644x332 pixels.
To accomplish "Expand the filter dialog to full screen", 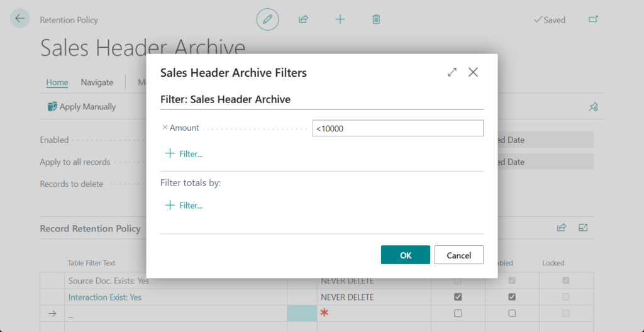I will point(452,72).
